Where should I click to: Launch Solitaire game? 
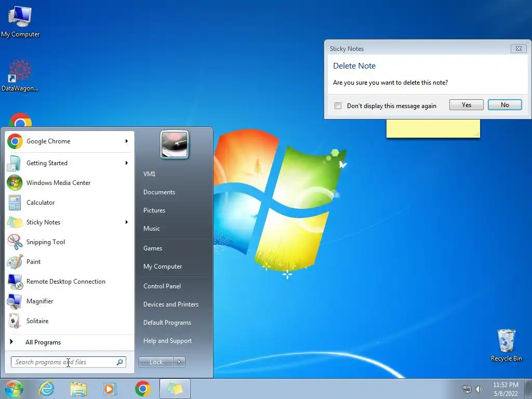pos(70,321)
